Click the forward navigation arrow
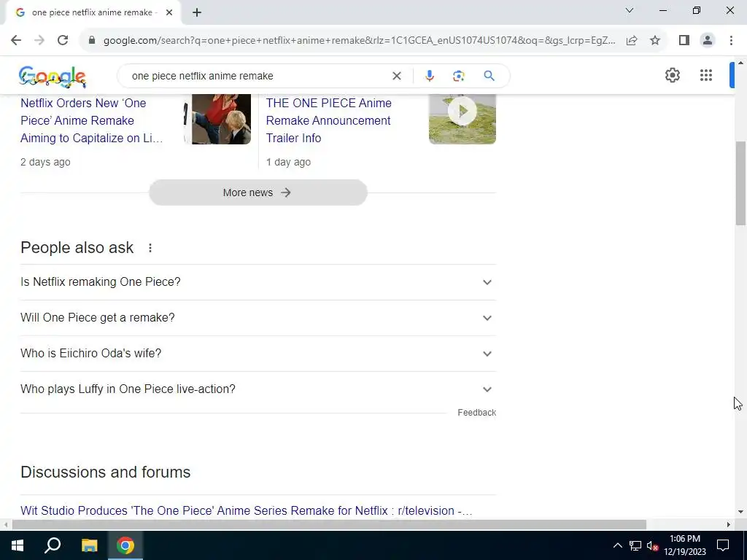 tap(39, 41)
